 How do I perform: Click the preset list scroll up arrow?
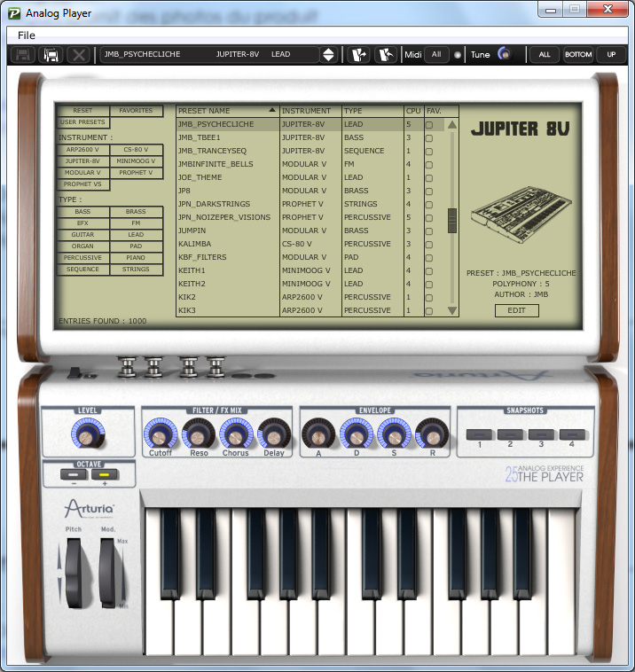[x=452, y=125]
